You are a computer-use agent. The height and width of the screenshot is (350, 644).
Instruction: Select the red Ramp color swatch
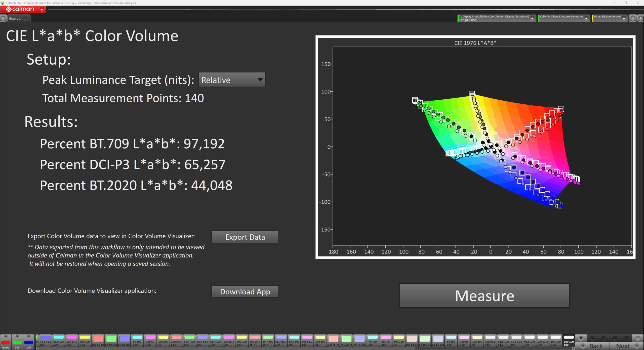[6, 342]
